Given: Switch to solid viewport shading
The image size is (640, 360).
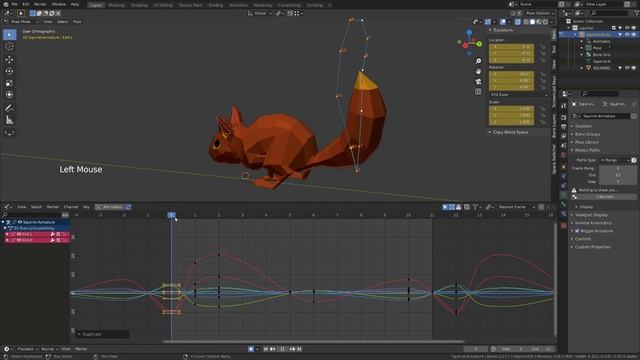Looking at the screenshot, I should click(532, 22).
